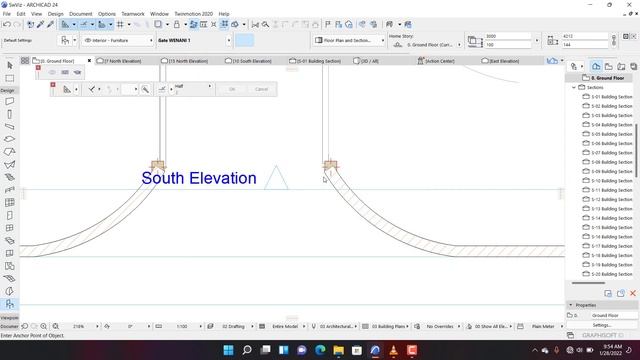Open the Document menu
Viewport: 640px width, 360px height.
coord(81,14)
